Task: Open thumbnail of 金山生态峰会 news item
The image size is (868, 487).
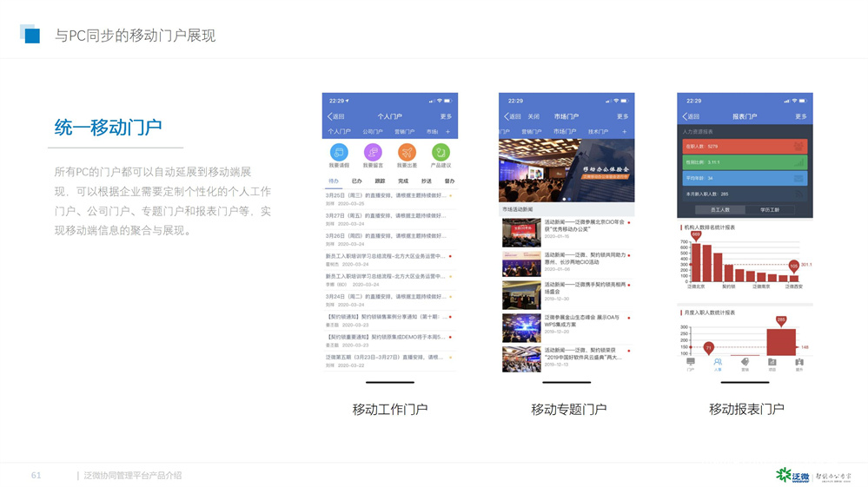Action: pos(521,328)
